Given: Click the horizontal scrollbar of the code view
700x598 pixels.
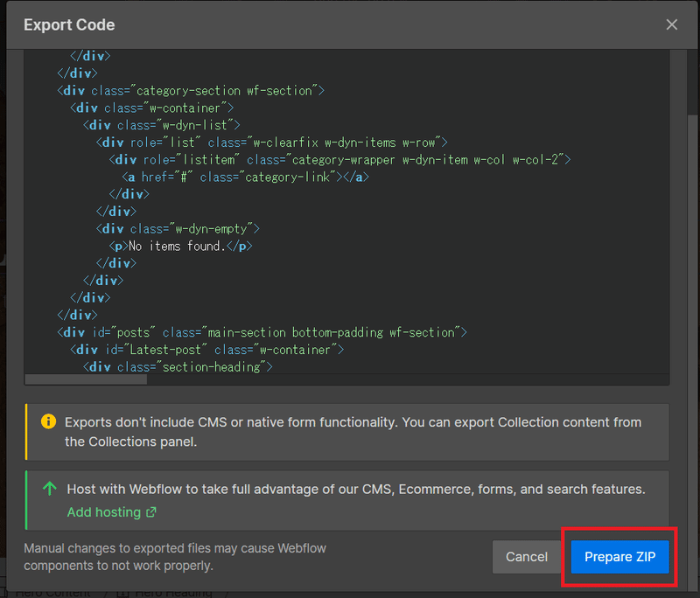Looking at the screenshot, I should point(86,379).
